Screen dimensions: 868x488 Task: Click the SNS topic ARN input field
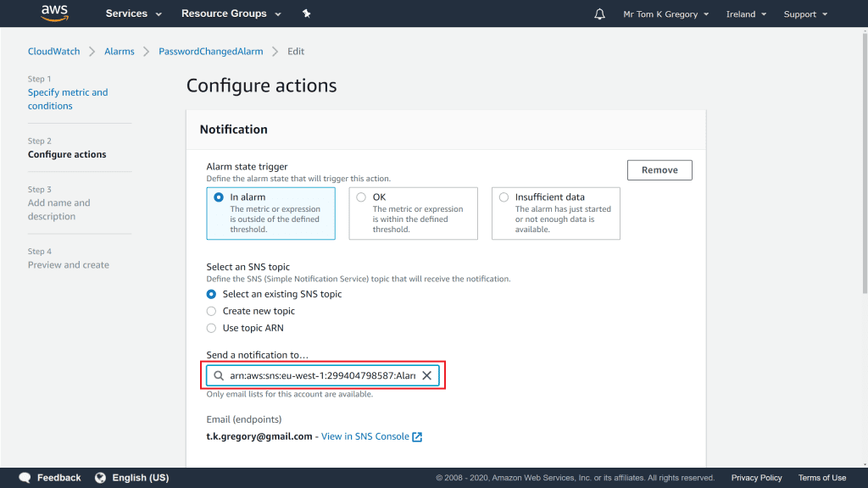point(322,375)
